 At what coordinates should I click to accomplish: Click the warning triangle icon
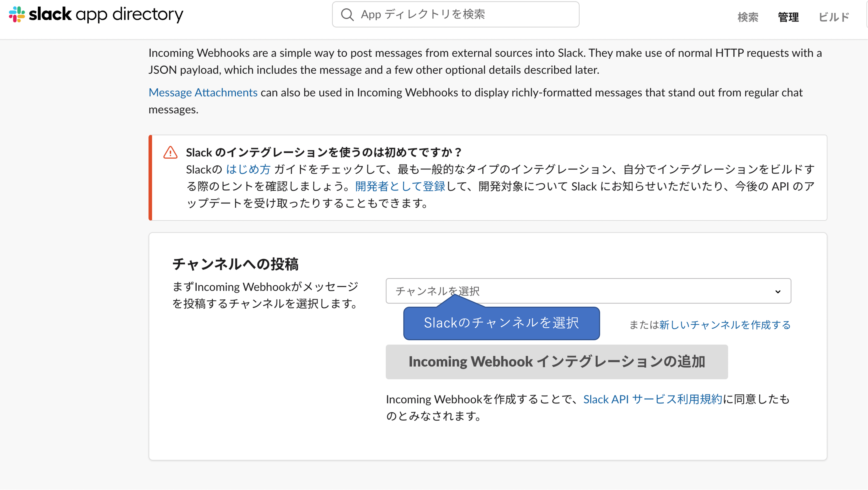point(170,152)
